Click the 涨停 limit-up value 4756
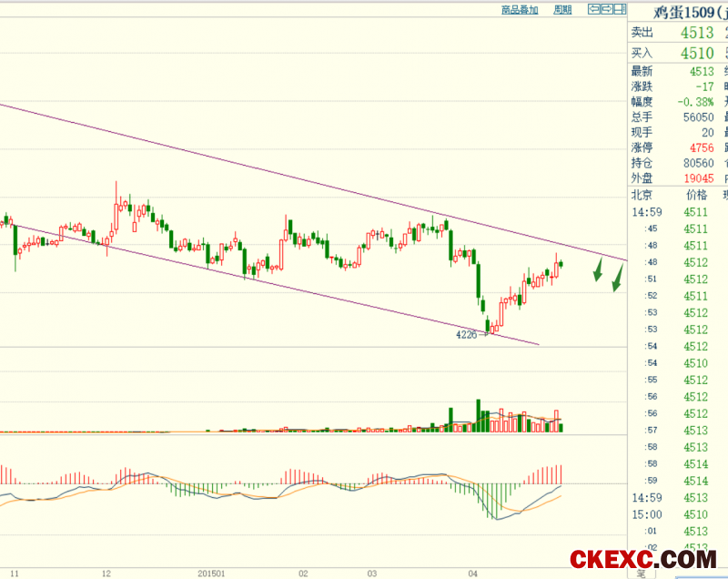The image size is (728, 579). click(x=699, y=147)
